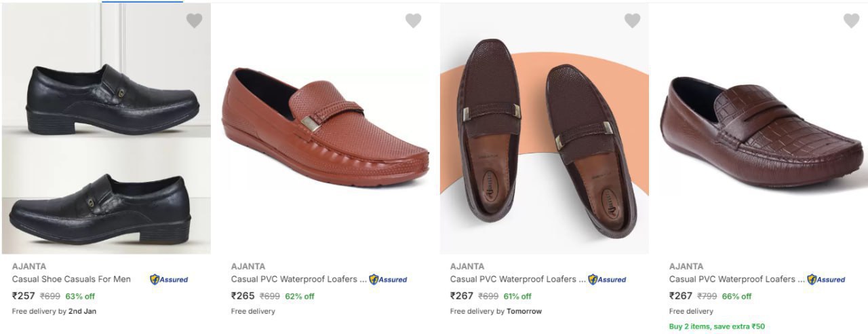Viewport: 868px width, 334px height.
Task: Add the crocodile-texture brown loafer to wishlist
Action: click(x=851, y=21)
